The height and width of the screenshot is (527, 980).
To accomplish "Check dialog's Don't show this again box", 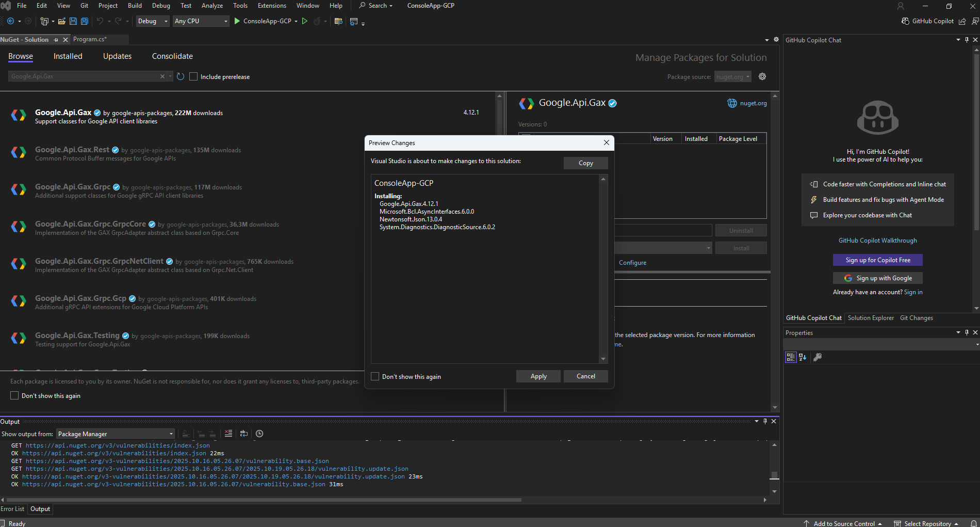I will pos(375,376).
